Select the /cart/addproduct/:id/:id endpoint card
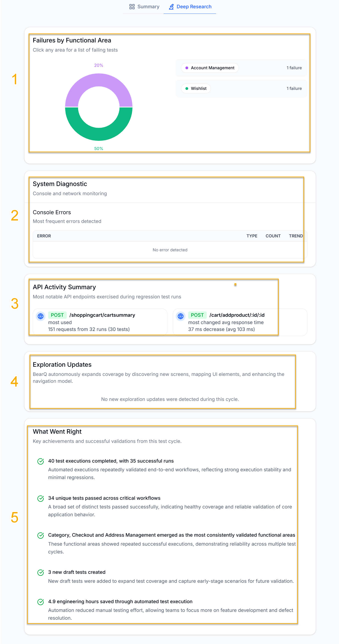 (240, 322)
